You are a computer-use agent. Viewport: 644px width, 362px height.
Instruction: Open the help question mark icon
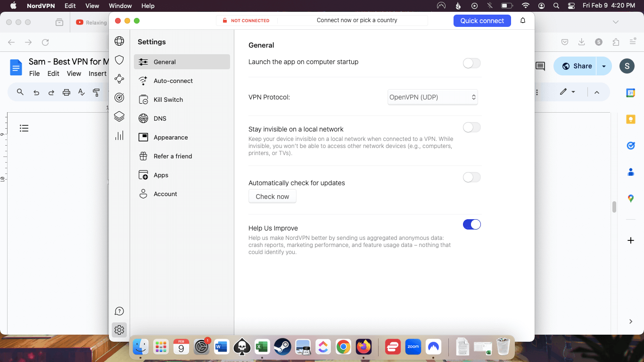[x=119, y=311]
